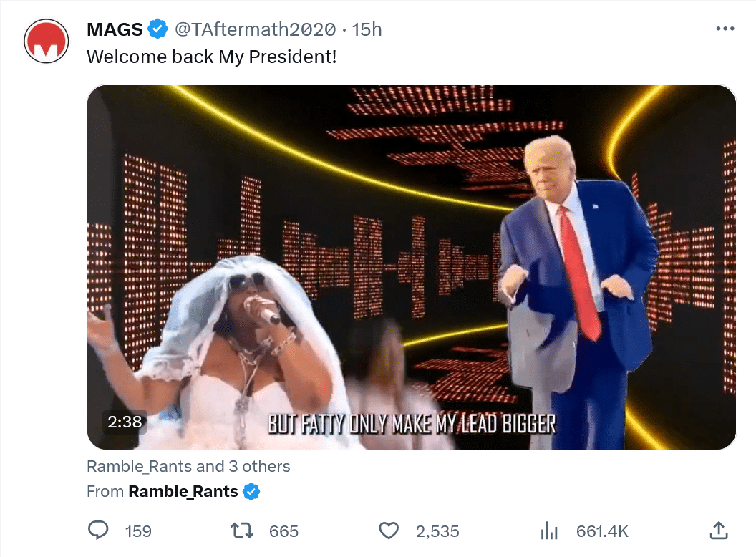Screen dimensions: 756x557
Task: View analytics via the bar chart icon
Action: click(548, 531)
